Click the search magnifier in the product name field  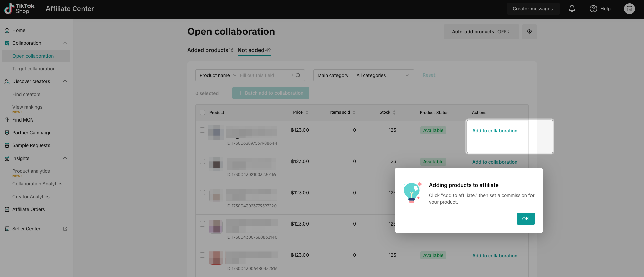298,75
